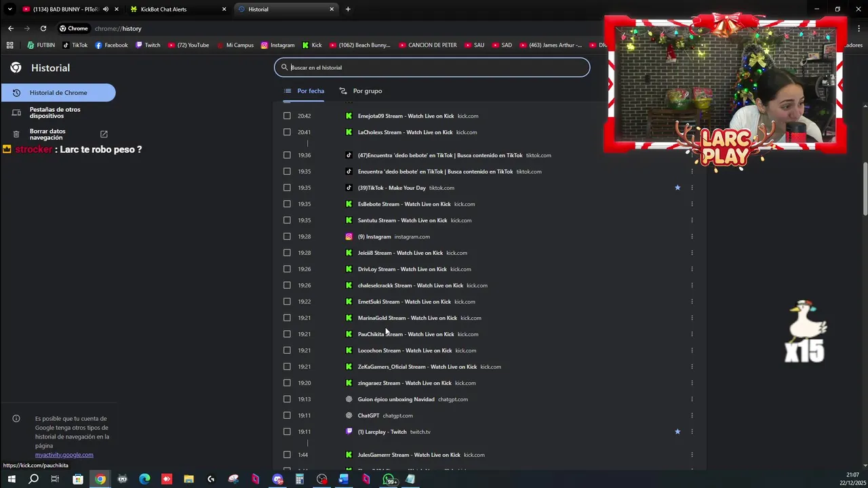Open more actions for Emejota09 Stream entry
The width and height of the screenshot is (868, 488).
tap(692, 116)
